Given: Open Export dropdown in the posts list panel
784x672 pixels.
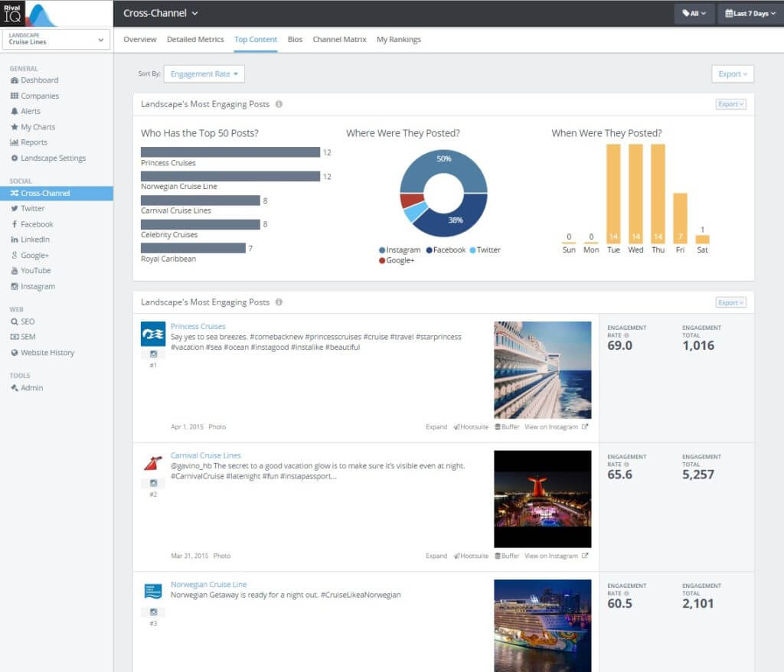Looking at the screenshot, I should [x=731, y=302].
